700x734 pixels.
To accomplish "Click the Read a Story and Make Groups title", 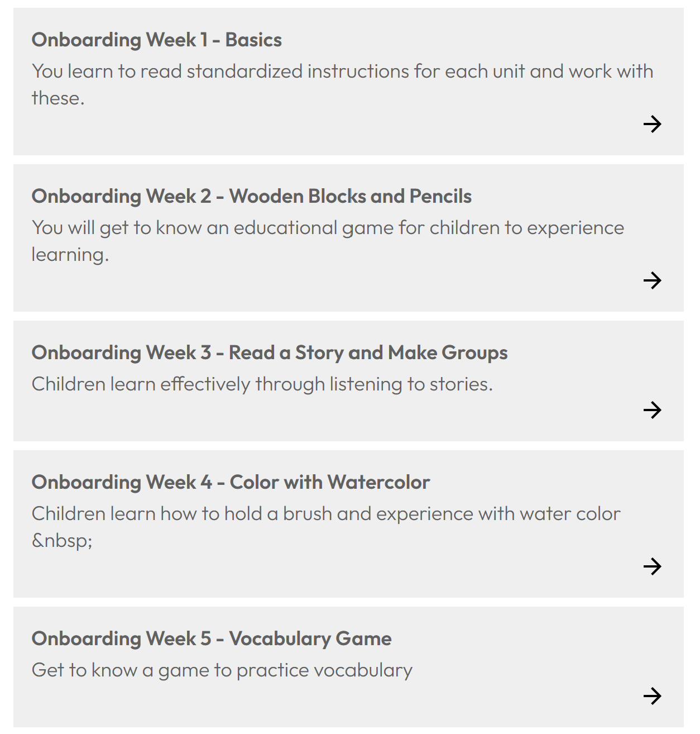I will 269,353.
